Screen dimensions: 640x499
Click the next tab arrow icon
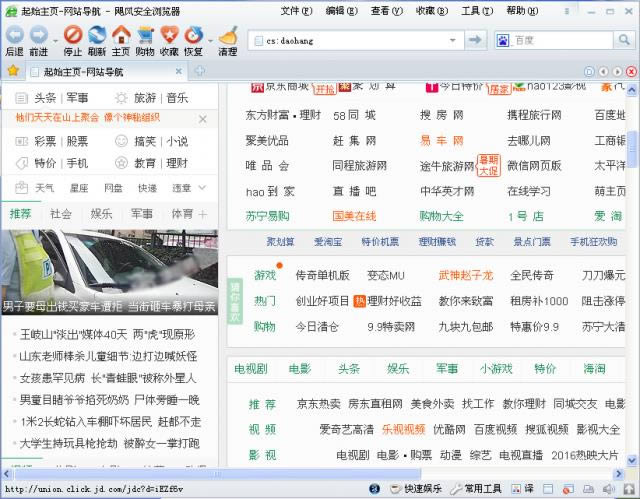click(618, 72)
